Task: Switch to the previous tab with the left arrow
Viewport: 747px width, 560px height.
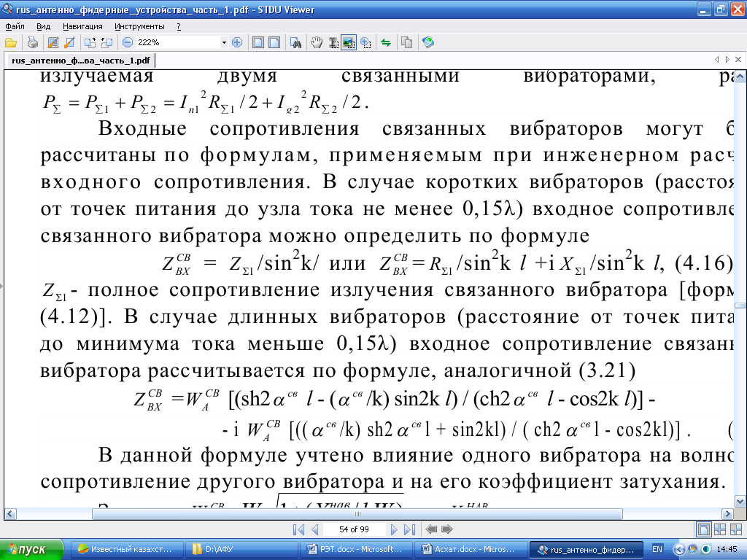Action: tap(716, 60)
